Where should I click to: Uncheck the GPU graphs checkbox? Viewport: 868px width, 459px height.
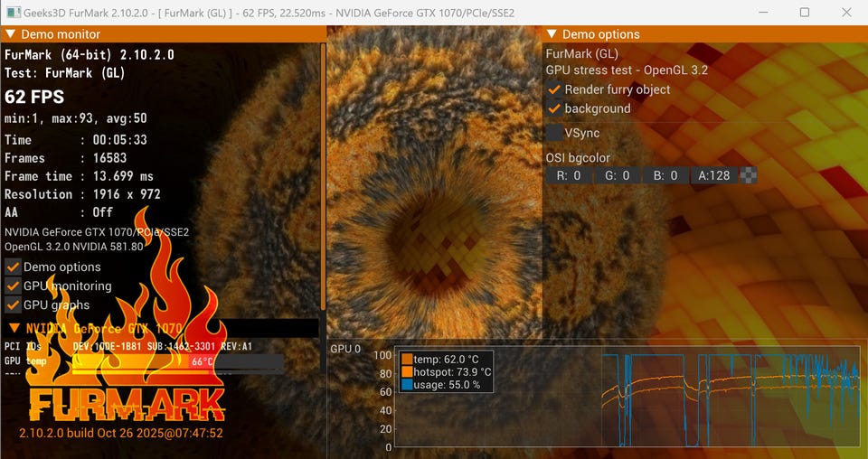[x=14, y=304]
